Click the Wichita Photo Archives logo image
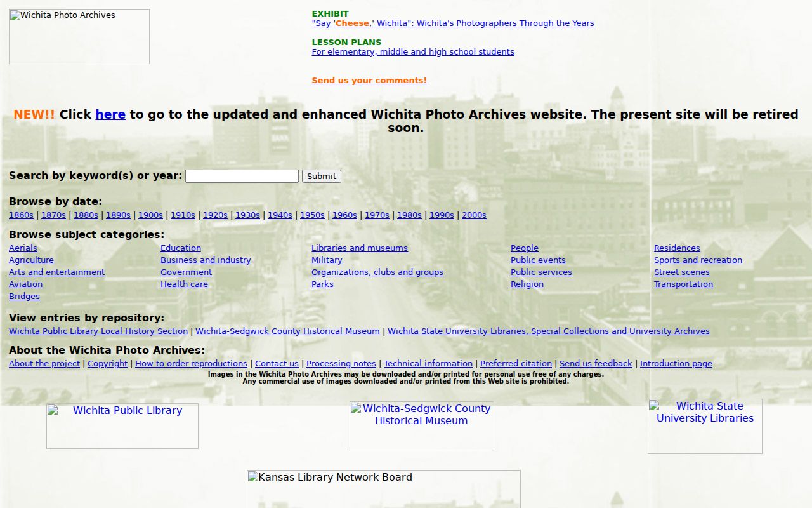812x508 pixels. [x=79, y=36]
